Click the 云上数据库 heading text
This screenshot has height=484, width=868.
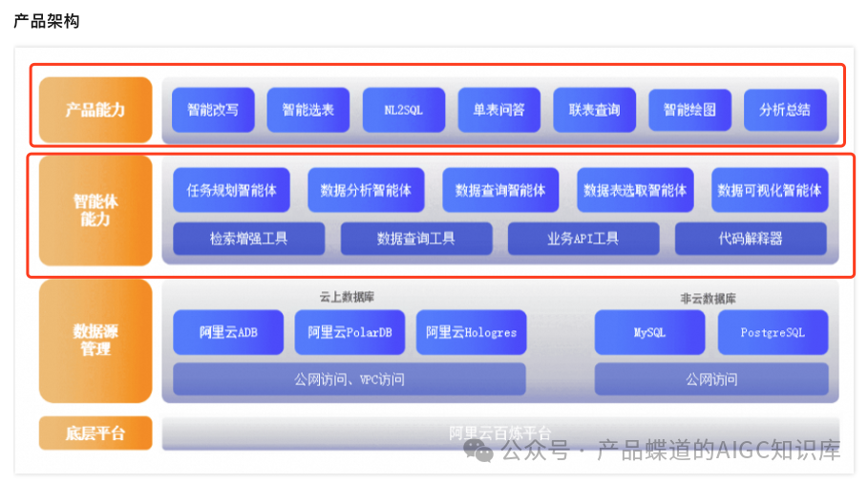pyautogui.click(x=347, y=298)
